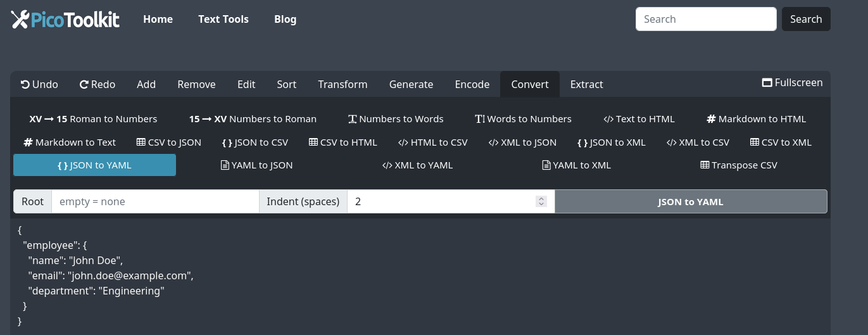Open the Convert tab
The width and height of the screenshot is (868, 335).
point(530,84)
